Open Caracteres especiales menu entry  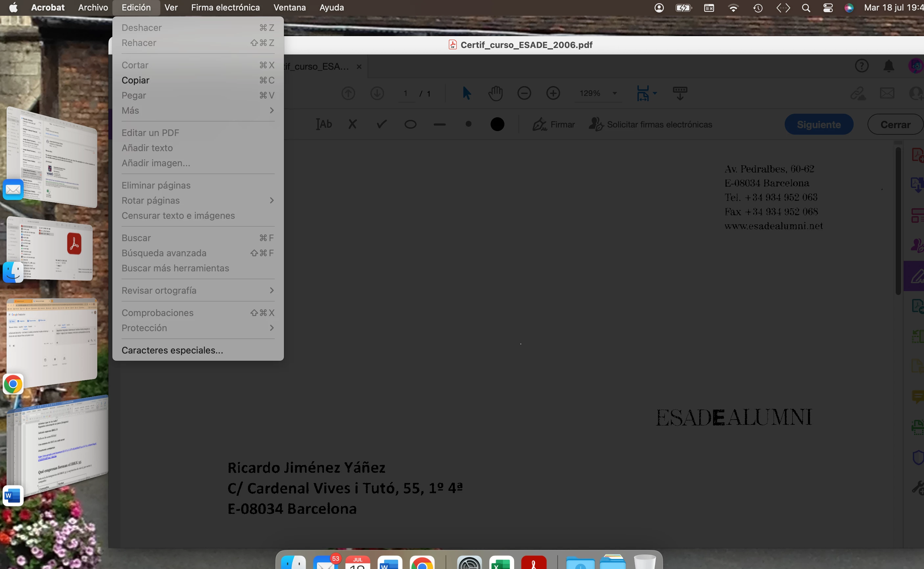tap(172, 350)
